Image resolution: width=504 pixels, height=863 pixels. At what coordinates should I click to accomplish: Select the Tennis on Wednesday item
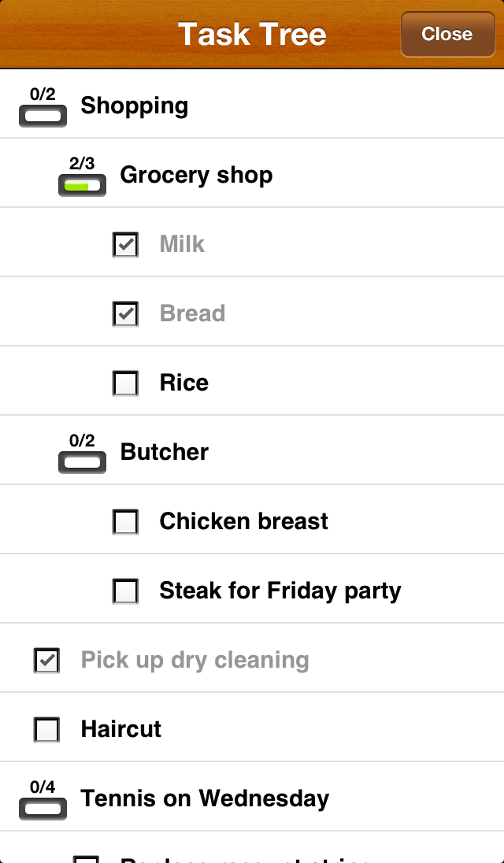pos(205,798)
